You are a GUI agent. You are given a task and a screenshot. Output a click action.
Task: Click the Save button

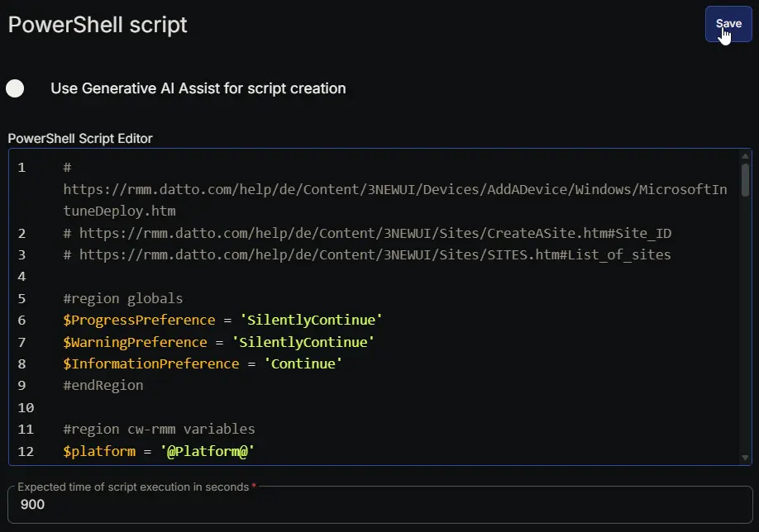coord(728,24)
